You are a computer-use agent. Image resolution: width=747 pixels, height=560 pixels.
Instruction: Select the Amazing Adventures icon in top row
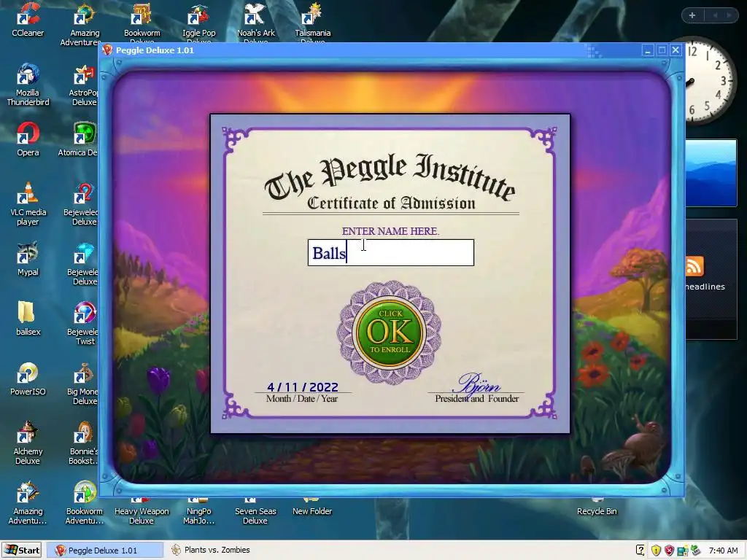[x=85, y=25]
